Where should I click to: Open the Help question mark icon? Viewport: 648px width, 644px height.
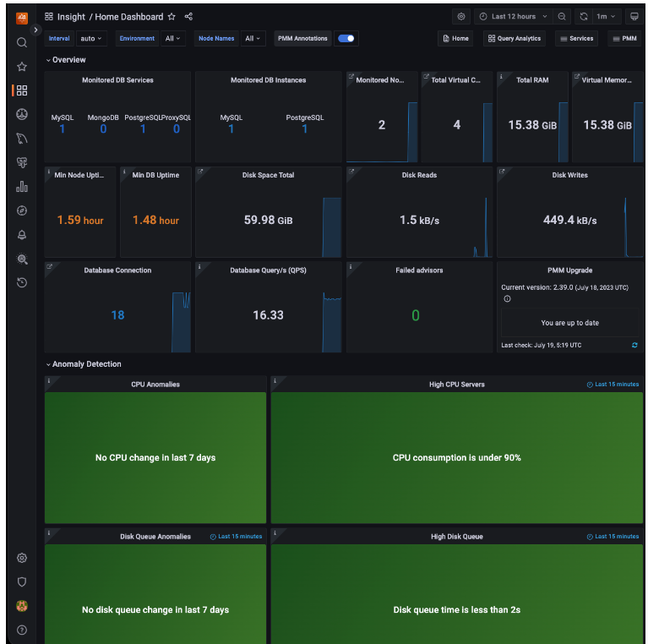pos(22,630)
